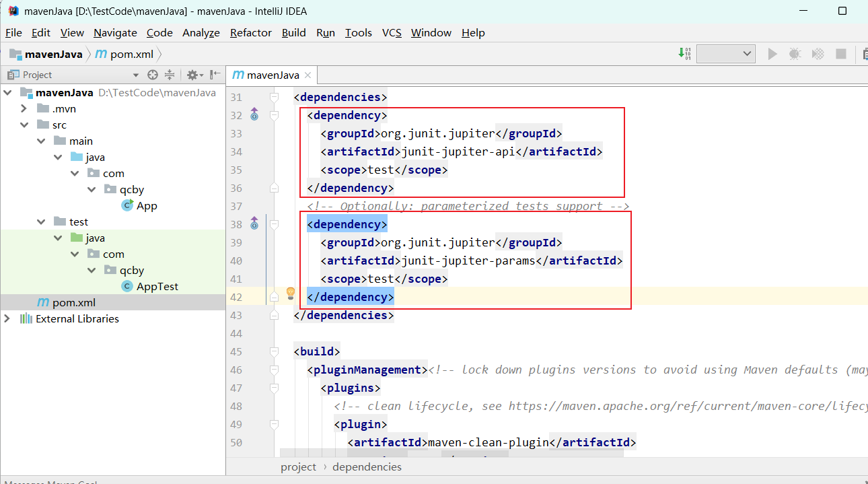Open the Code menu
The width and height of the screenshot is (868, 484).
(x=159, y=32)
